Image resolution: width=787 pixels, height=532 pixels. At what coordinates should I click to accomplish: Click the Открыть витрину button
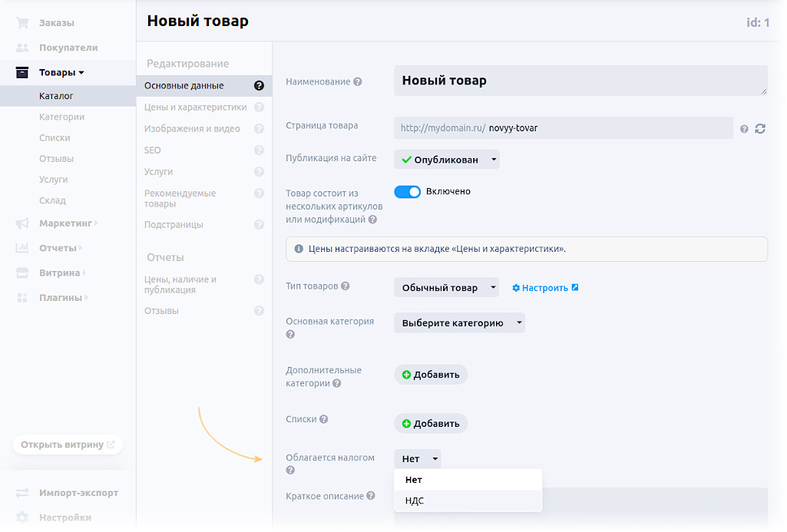tap(68, 444)
